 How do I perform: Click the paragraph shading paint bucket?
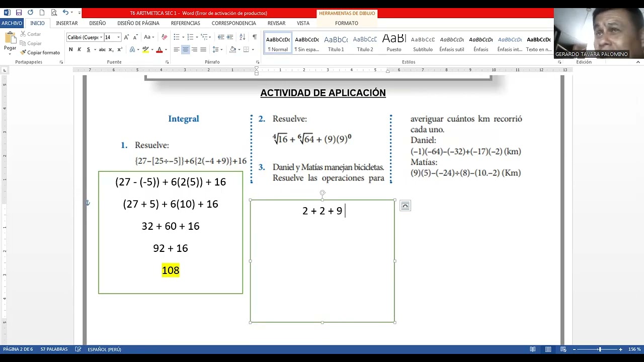click(x=232, y=49)
